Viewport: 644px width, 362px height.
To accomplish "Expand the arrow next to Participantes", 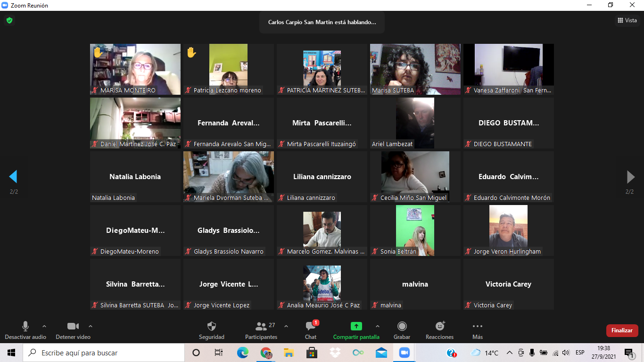I will [286, 326].
